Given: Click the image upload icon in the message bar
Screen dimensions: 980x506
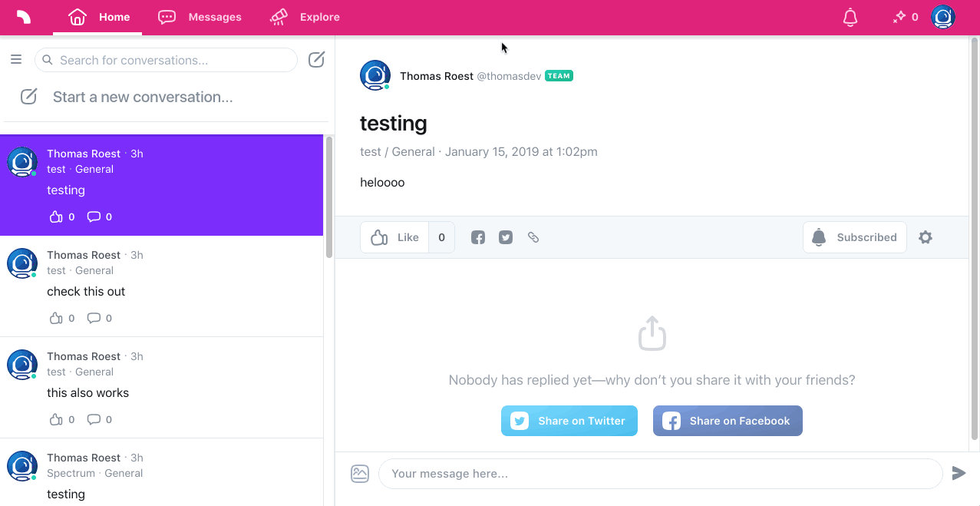Looking at the screenshot, I should 360,474.
